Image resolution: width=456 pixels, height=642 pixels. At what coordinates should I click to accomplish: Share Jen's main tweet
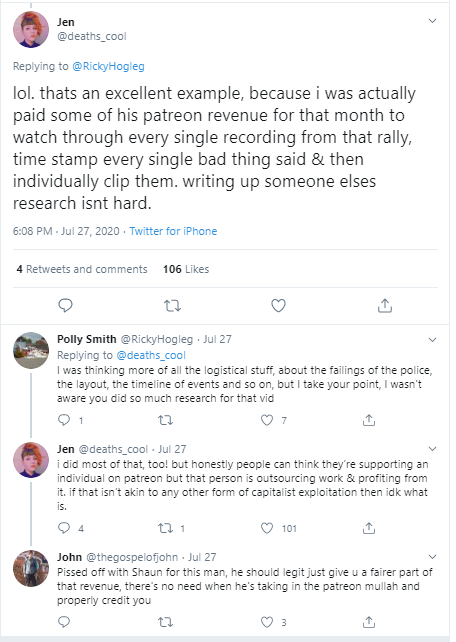385,305
